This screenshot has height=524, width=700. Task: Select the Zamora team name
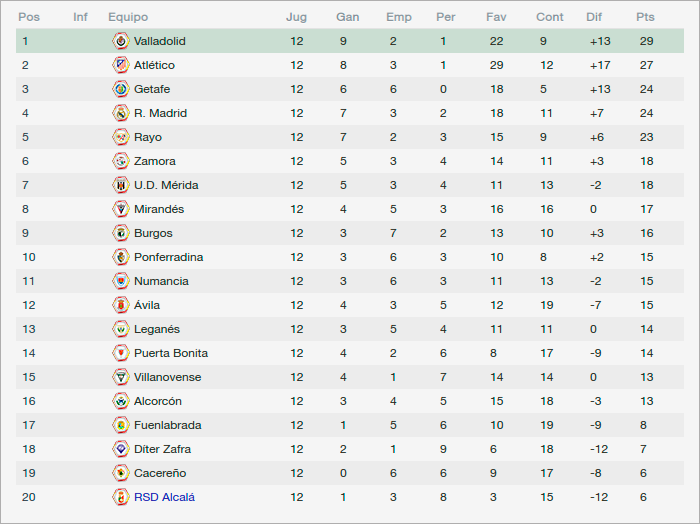[x=154, y=161]
